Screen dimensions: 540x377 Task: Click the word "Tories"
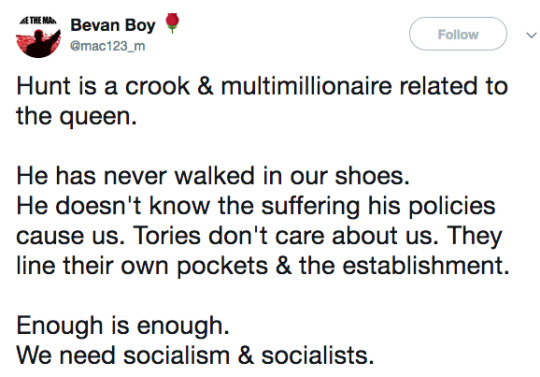point(167,236)
